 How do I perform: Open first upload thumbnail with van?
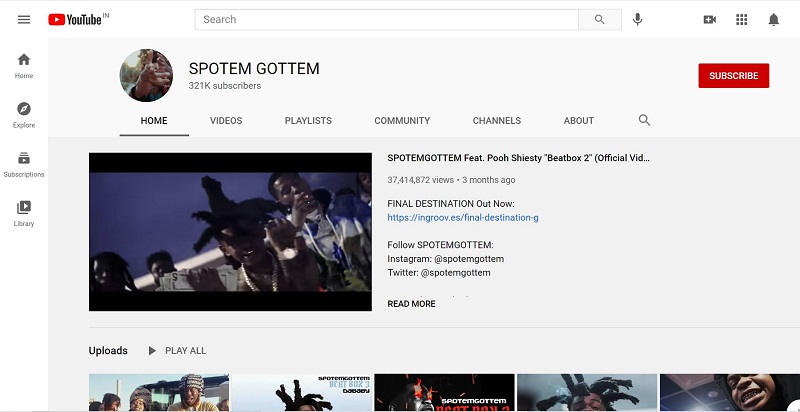coord(159,393)
